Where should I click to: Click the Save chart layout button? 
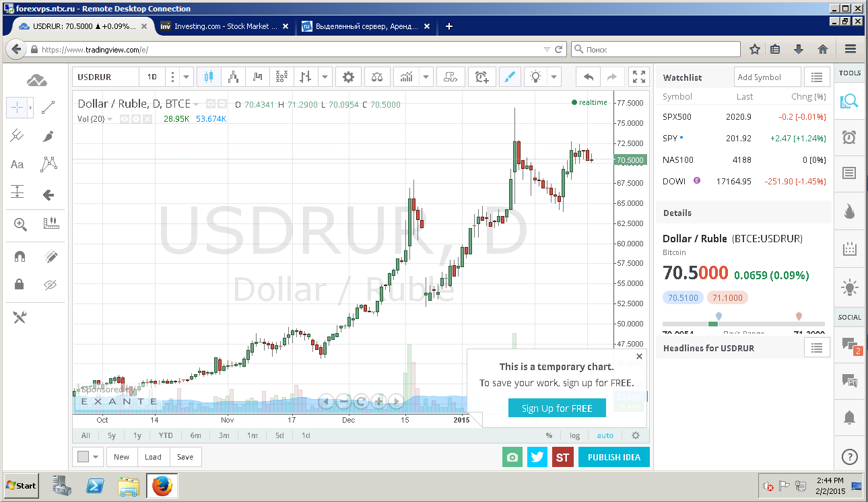point(185,457)
